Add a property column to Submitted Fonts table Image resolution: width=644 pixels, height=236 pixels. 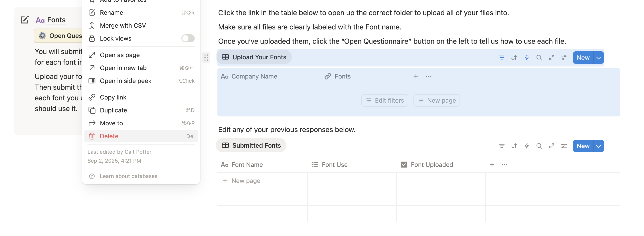pyautogui.click(x=492, y=165)
